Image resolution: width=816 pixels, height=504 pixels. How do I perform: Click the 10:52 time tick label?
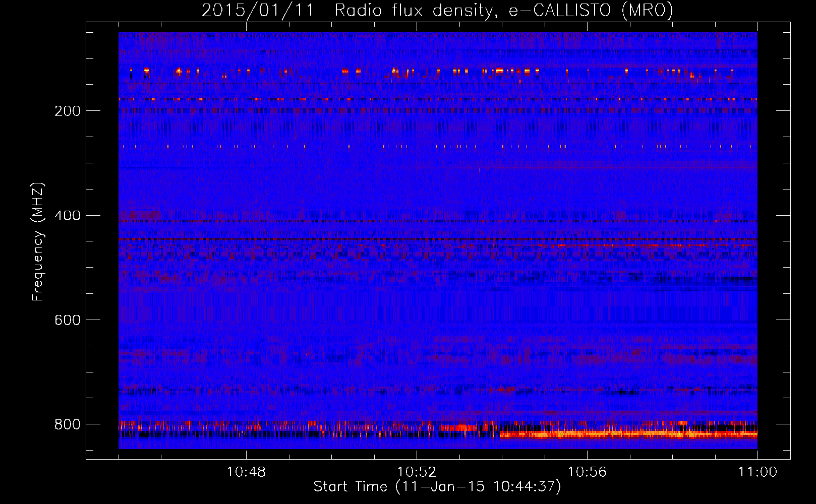click(x=417, y=472)
